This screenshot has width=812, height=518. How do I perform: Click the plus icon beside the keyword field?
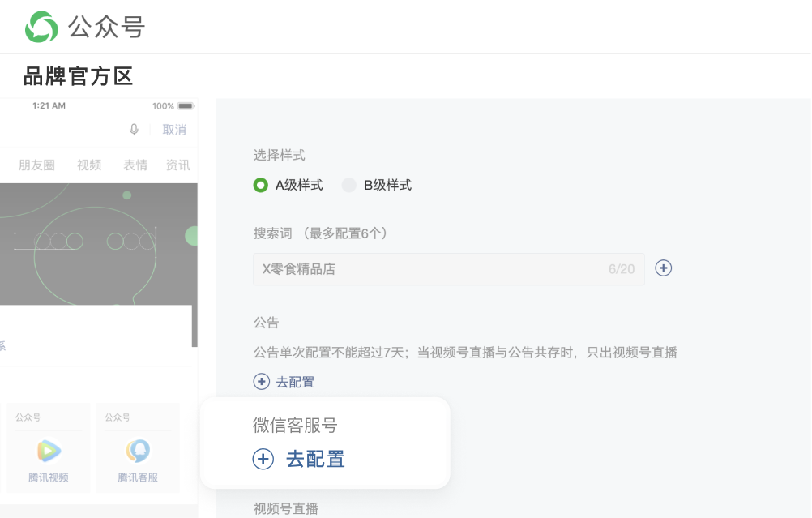[663, 268]
